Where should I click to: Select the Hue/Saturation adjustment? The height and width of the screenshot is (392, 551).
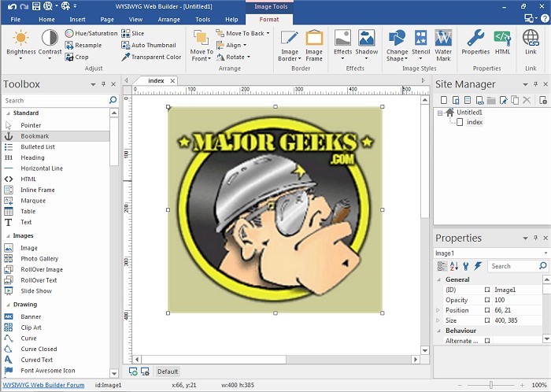91,34
